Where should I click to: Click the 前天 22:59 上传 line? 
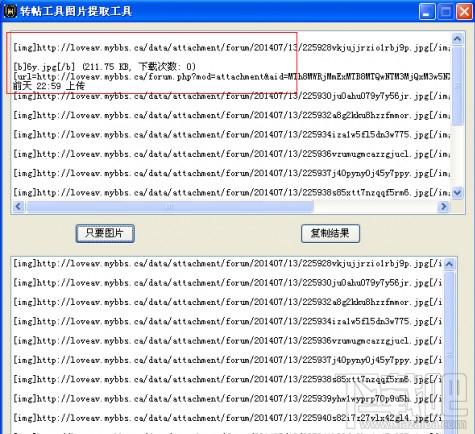click(x=49, y=86)
